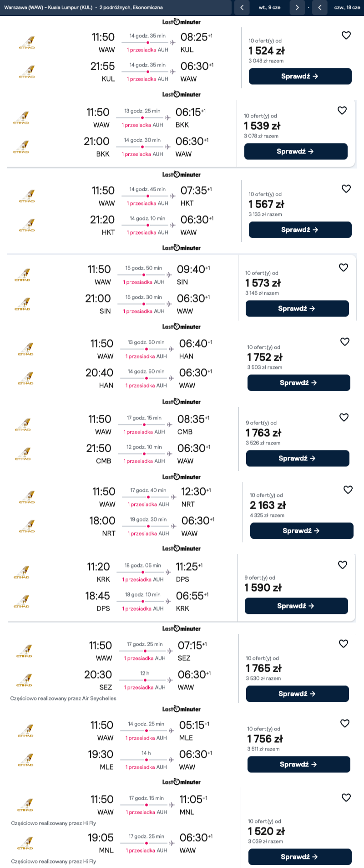
Task: Click heart on Seychelles SEZ offer
Action: tap(344, 644)
